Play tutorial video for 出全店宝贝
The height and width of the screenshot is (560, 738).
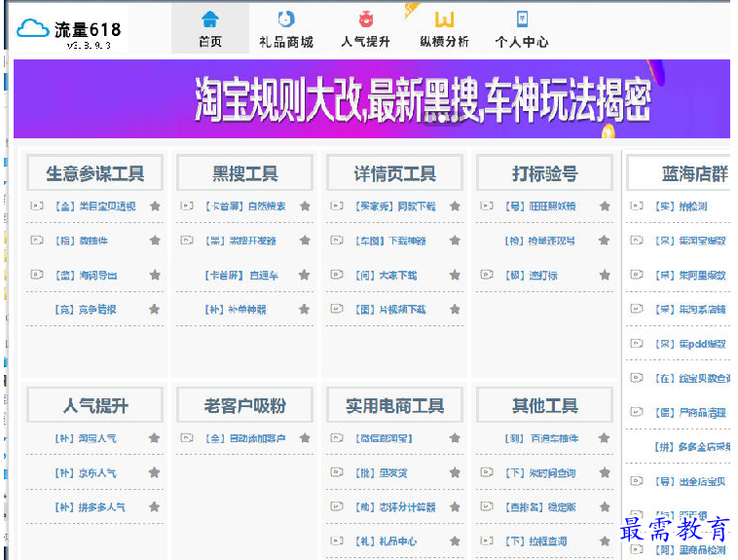[637, 481]
